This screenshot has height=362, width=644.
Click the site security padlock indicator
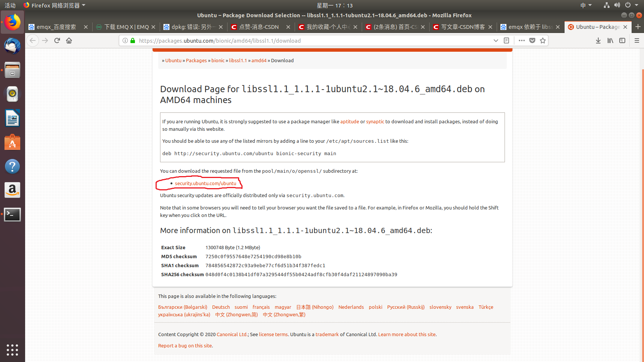coord(132,40)
